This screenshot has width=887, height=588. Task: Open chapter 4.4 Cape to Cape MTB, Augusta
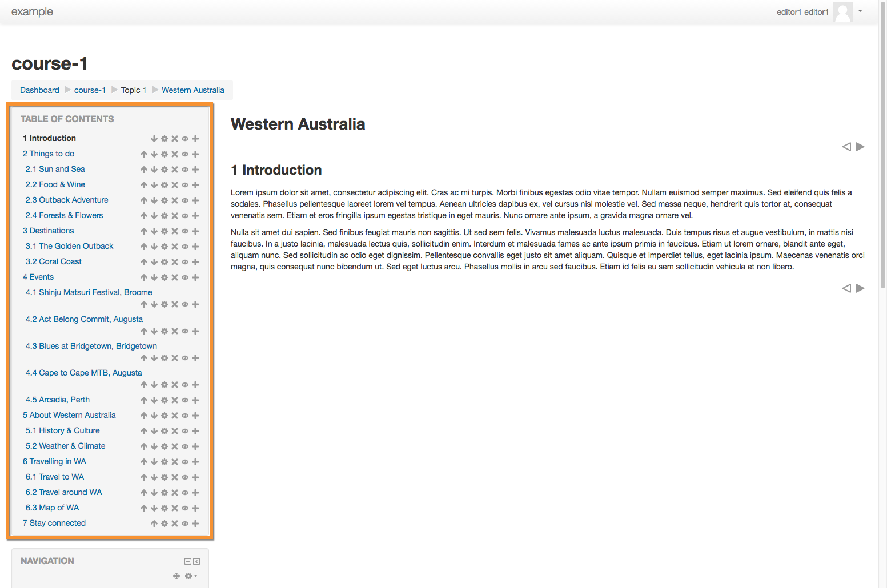click(x=84, y=373)
